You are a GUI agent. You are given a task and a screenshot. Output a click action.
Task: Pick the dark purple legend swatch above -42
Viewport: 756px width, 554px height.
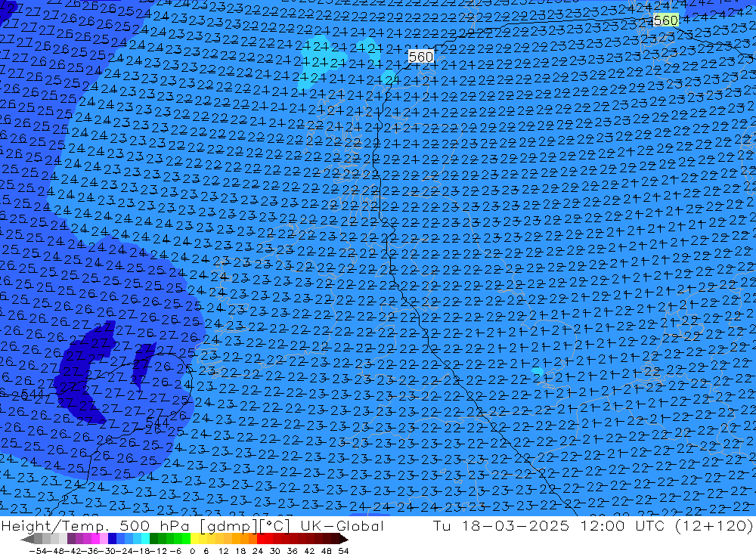click(71, 540)
